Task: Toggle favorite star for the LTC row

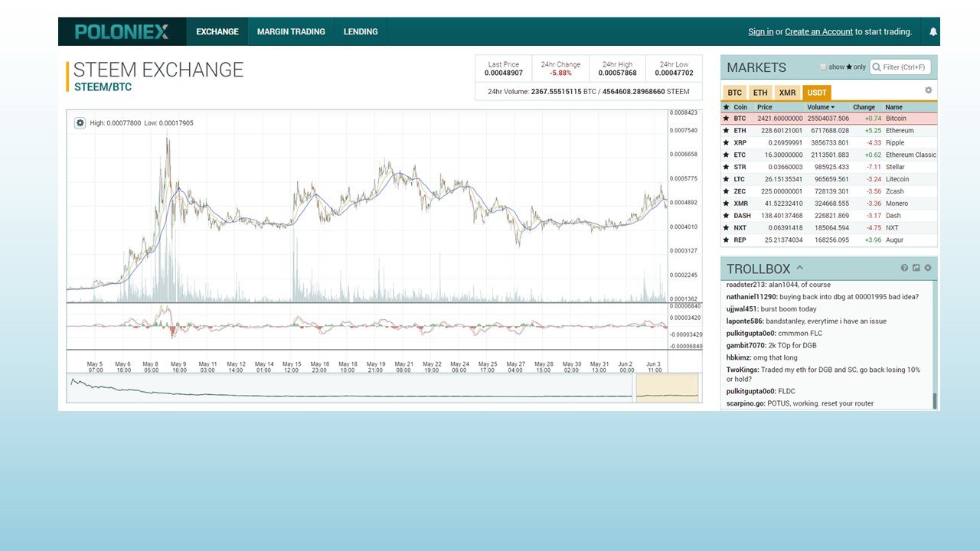Action: coord(726,179)
